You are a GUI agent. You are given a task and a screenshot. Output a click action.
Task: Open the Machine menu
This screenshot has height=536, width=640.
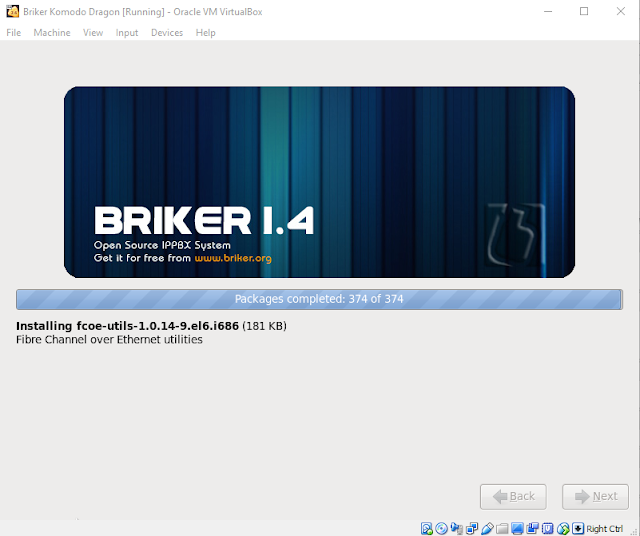tap(52, 33)
